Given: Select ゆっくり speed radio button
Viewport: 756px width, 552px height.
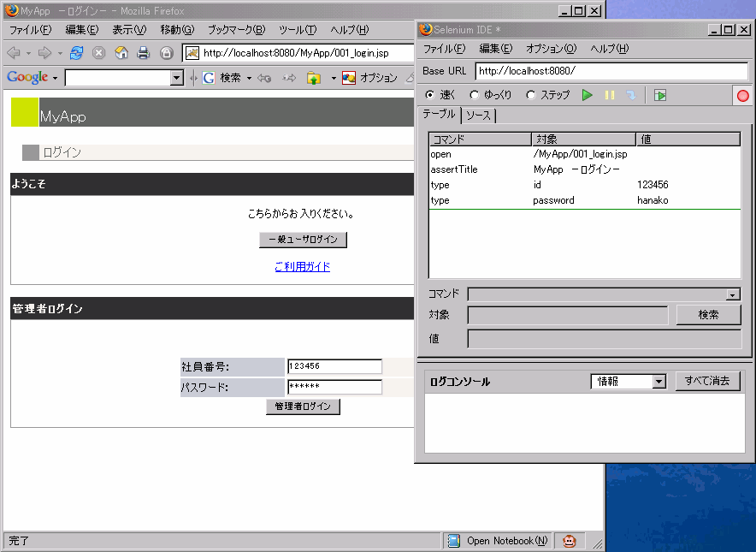Looking at the screenshot, I should [x=475, y=95].
